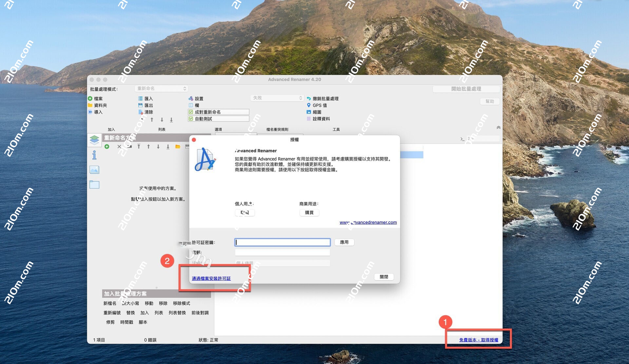629x364 pixels.
Task: Expand the 失敗 error handling dropdown
Action: point(277,98)
